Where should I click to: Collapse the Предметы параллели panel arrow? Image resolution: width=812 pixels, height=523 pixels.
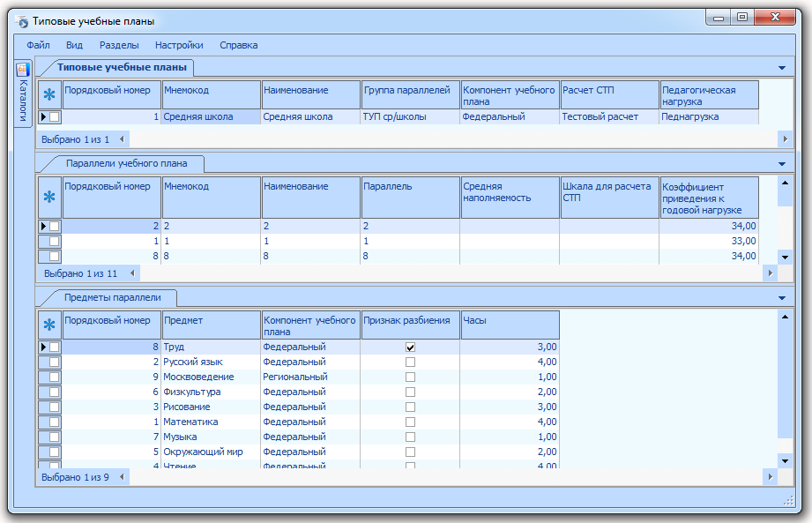click(x=782, y=298)
